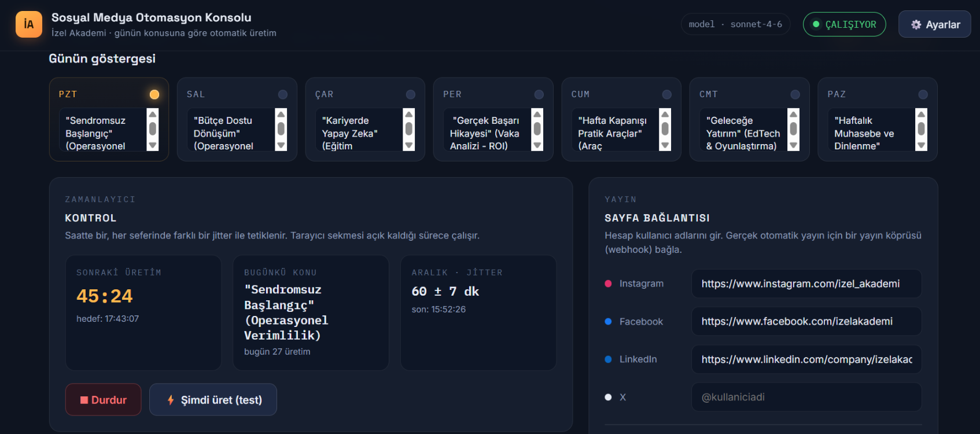This screenshot has height=434, width=980.
Task: Step down the CMT topic box arrow
Action: (x=794, y=146)
